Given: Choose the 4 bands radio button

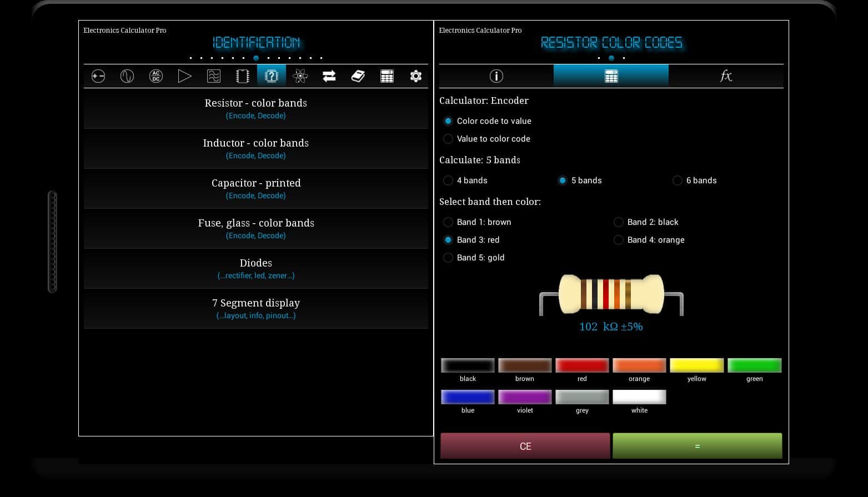Looking at the screenshot, I should click(x=448, y=180).
